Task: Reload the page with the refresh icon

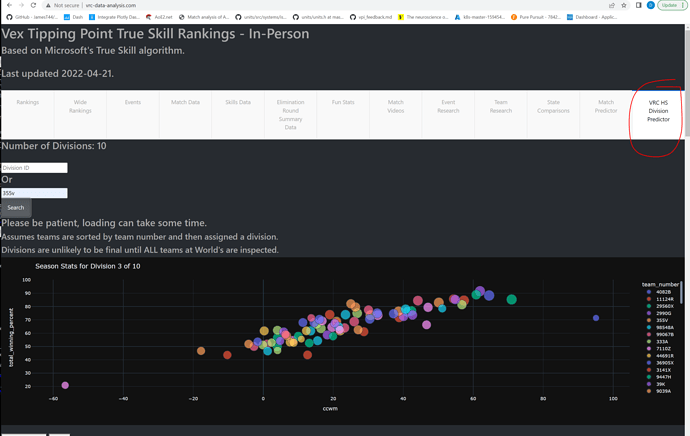Action: 33,5
